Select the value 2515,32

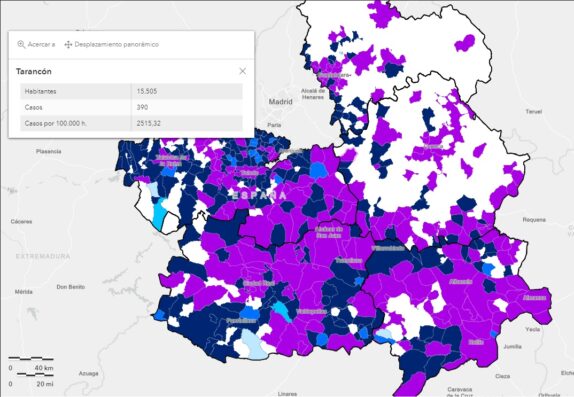click(148, 123)
